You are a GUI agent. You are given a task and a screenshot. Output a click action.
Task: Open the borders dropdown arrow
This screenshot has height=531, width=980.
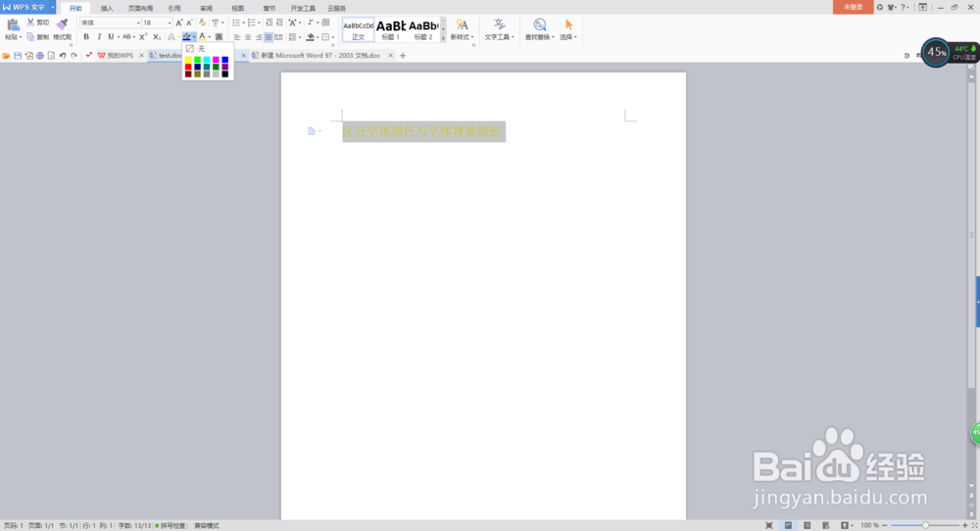[x=332, y=37]
